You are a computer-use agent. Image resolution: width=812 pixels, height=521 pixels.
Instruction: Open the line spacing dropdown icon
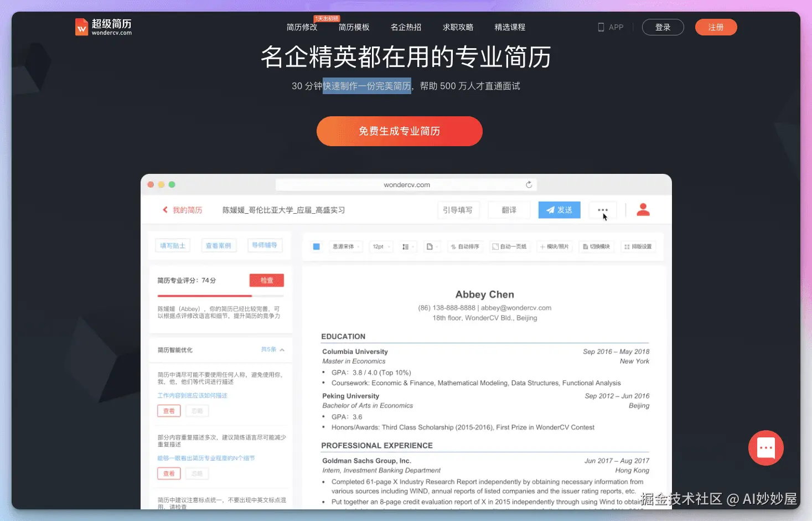pyautogui.click(x=407, y=246)
